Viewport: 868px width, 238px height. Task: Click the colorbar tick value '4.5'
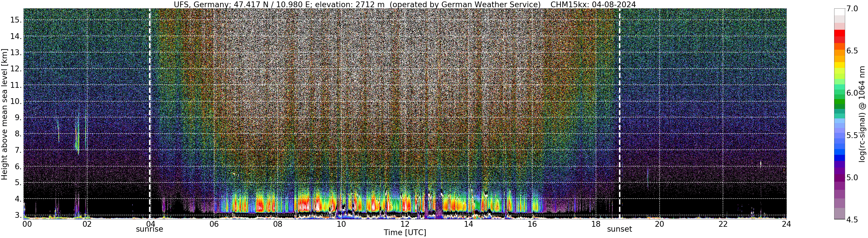(x=852, y=220)
